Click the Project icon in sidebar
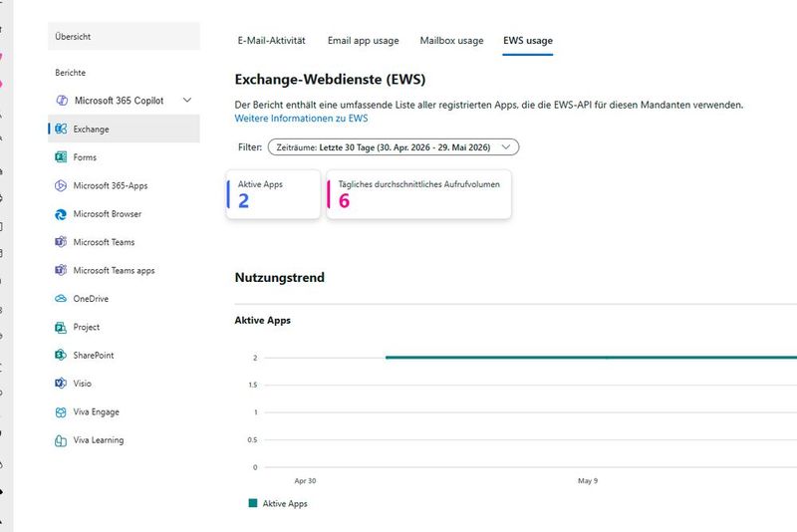Screen dimensions: 797x532 [x=61, y=327]
